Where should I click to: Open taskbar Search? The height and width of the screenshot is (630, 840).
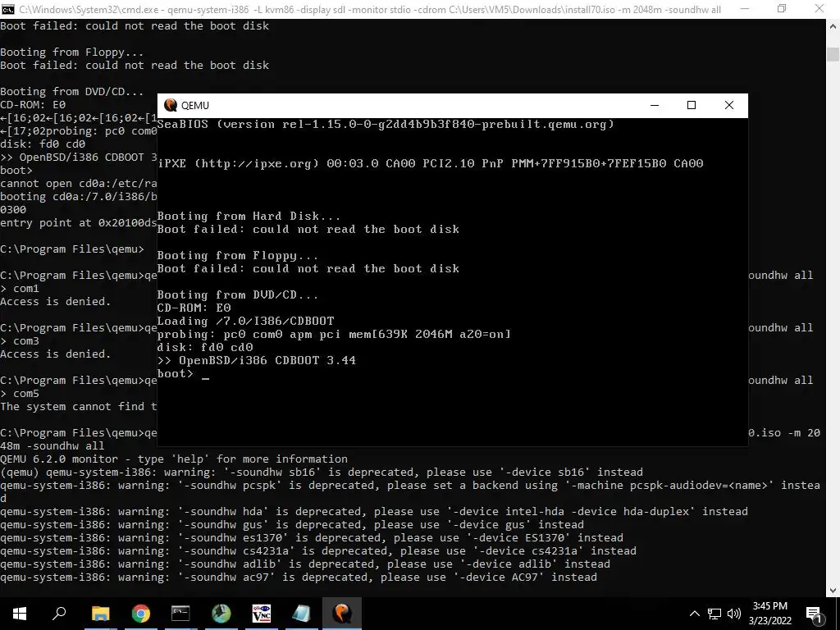[59, 614]
